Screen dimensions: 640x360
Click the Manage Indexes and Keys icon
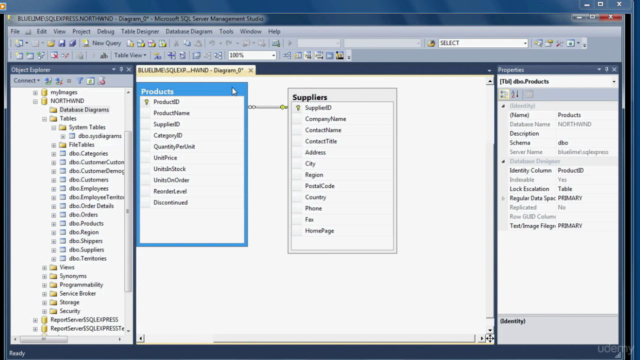click(x=298, y=56)
